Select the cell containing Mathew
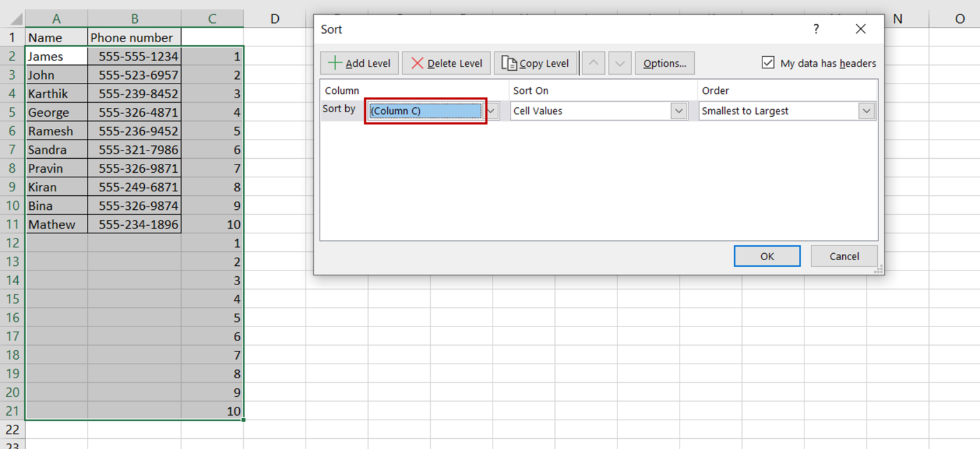The image size is (980, 449). pyautogui.click(x=56, y=224)
